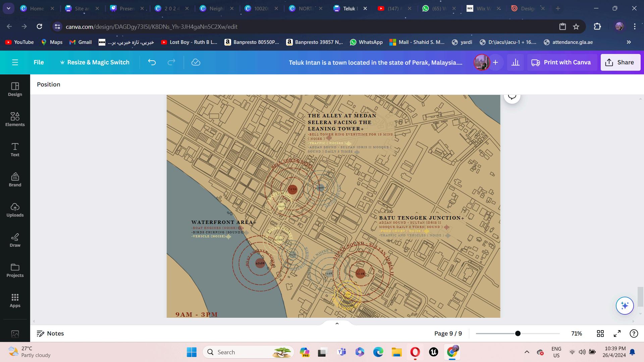Click the Undo arrow
The width and height of the screenshot is (644, 362).
pos(152,62)
